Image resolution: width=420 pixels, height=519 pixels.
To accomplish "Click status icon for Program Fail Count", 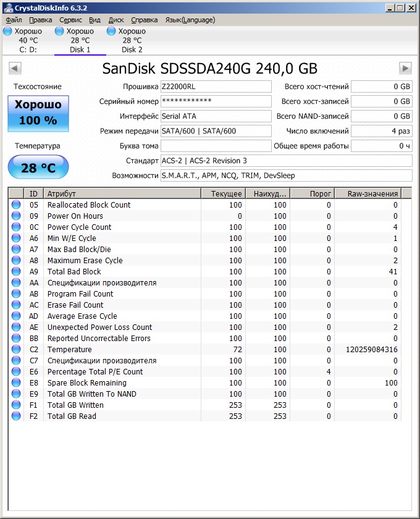I will pyautogui.click(x=16, y=294).
